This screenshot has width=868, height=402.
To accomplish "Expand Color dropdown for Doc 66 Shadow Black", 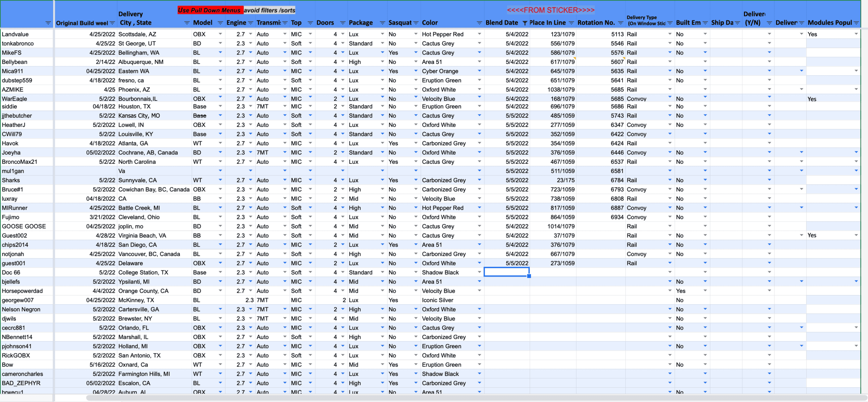I will pos(479,272).
